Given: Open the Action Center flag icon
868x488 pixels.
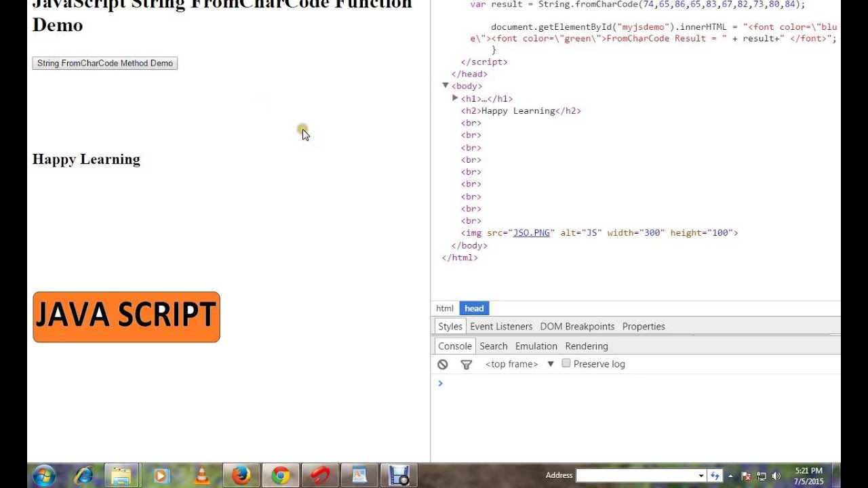Looking at the screenshot, I should 746,476.
